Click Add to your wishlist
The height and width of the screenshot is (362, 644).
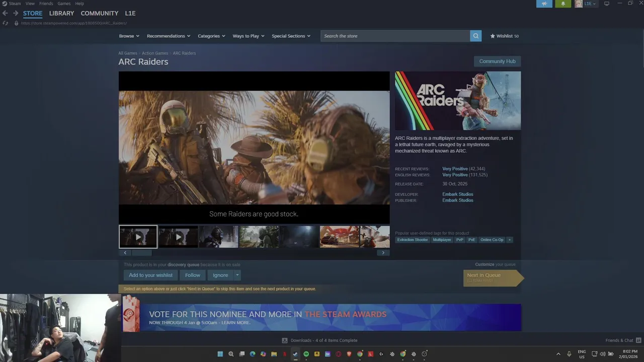tap(150, 275)
